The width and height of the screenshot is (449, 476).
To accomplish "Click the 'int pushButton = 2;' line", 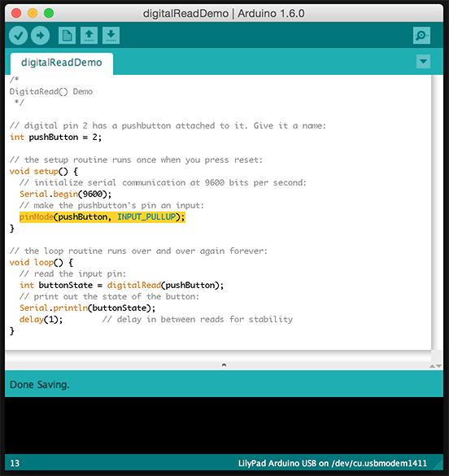I will pyautogui.click(x=55, y=138).
